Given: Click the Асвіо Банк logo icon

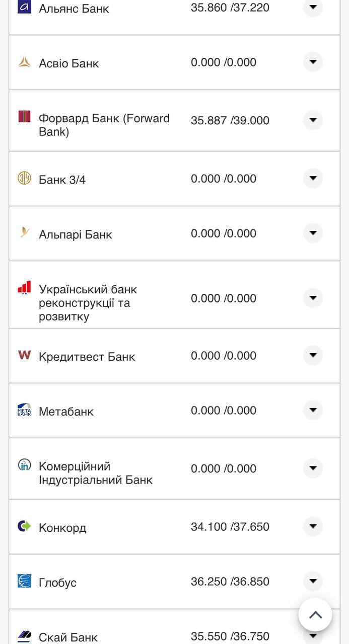Looking at the screenshot, I should pos(24,62).
